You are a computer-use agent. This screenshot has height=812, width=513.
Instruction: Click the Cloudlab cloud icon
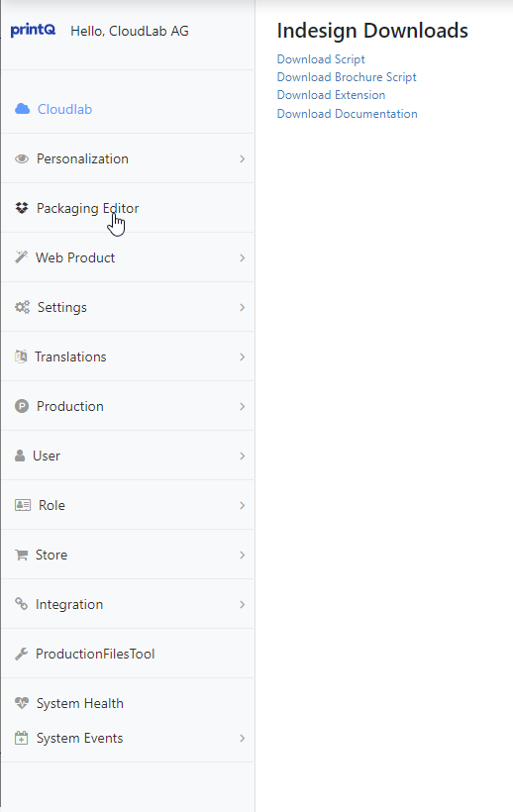pyautogui.click(x=22, y=109)
